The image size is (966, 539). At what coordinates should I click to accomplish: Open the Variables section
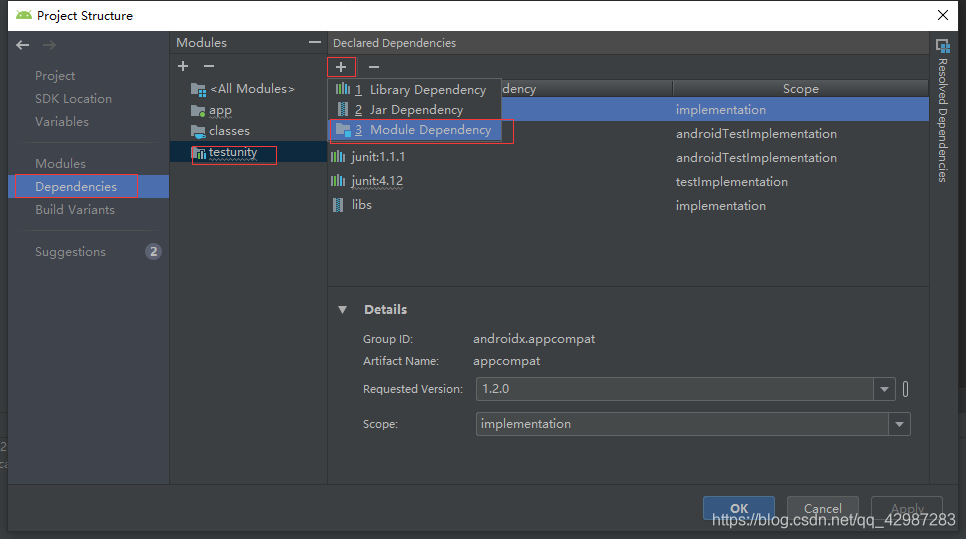(x=62, y=121)
